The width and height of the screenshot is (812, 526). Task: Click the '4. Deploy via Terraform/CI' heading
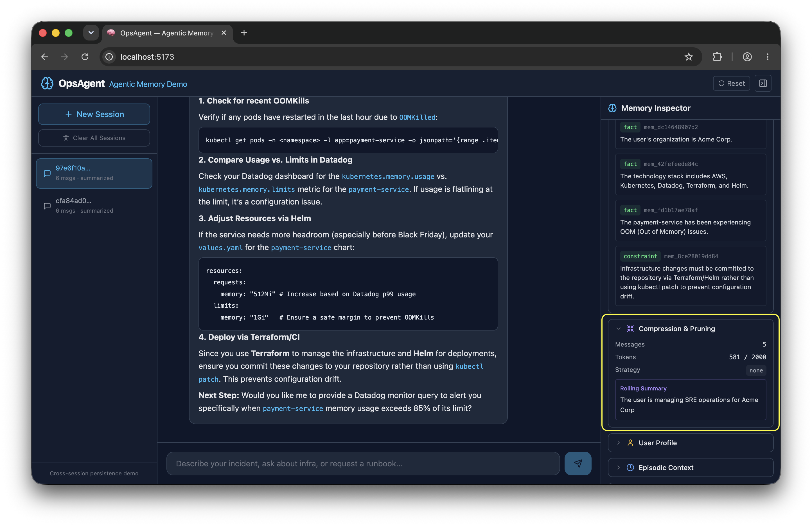[249, 337]
